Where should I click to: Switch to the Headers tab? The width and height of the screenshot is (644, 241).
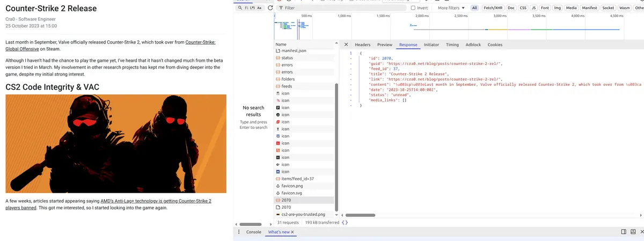coord(363,45)
